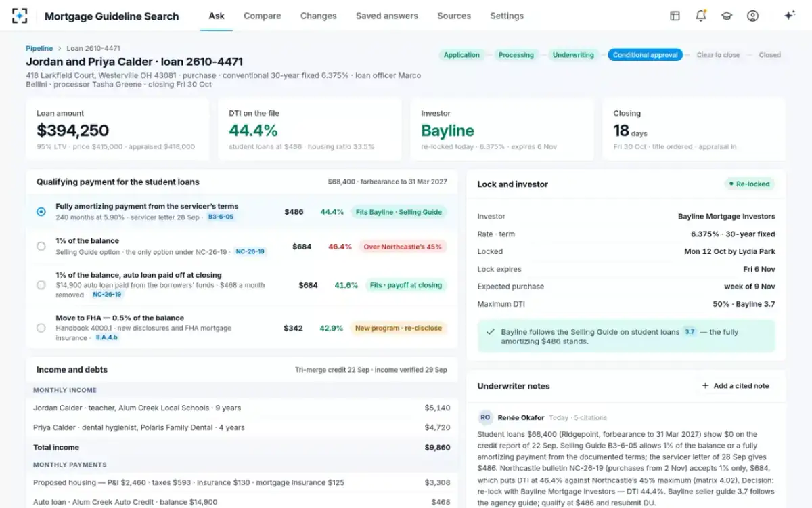Viewport: 812px width, 508px height.
Task: Open notifications bell icon
Action: pyautogui.click(x=701, y=16)
